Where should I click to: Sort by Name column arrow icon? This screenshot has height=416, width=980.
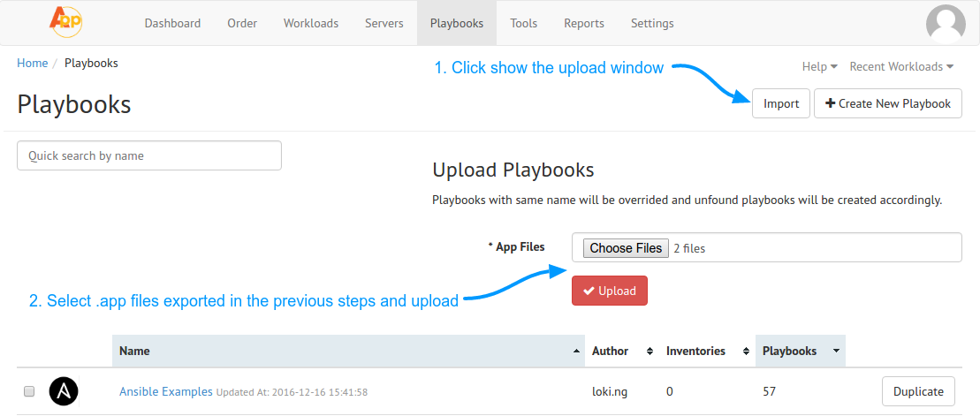pos(576,352)
